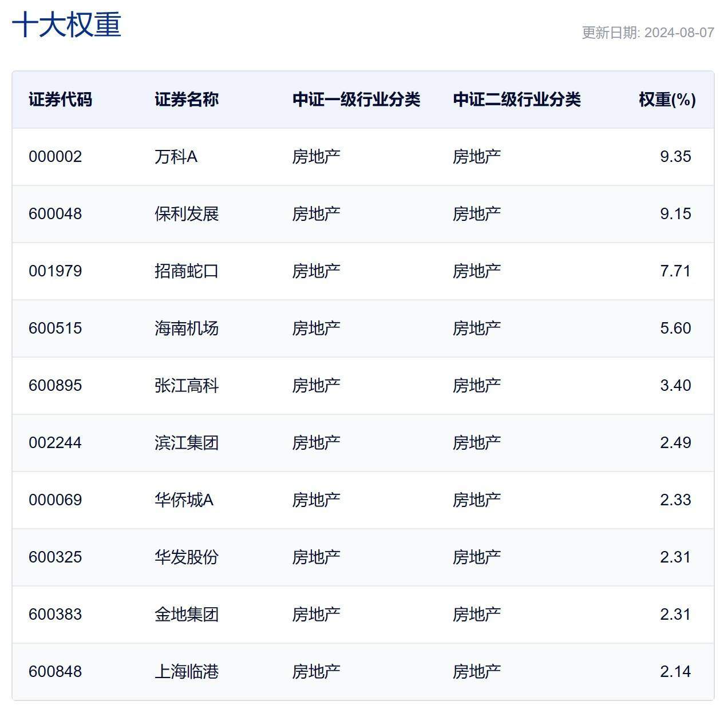The image size is (728, 705).
Task: Select security code 600383
Action: (56, 615)
